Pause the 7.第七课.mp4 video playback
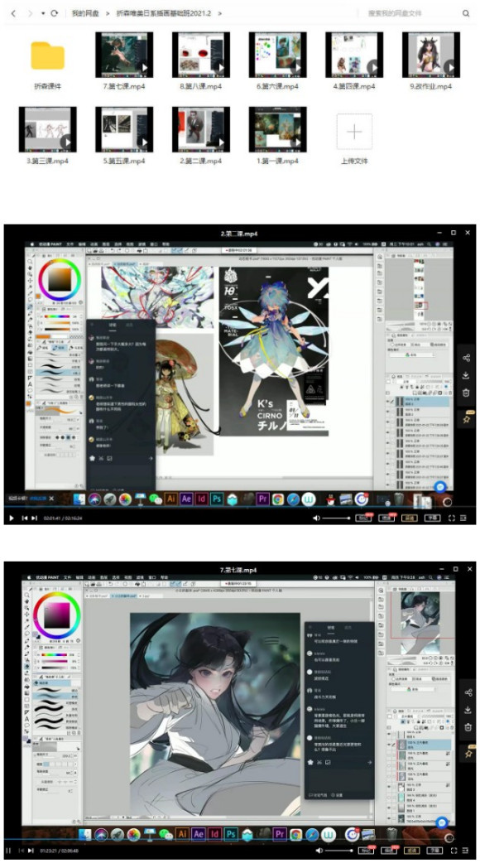Viewport: 480px width, 868px height. 8,851
